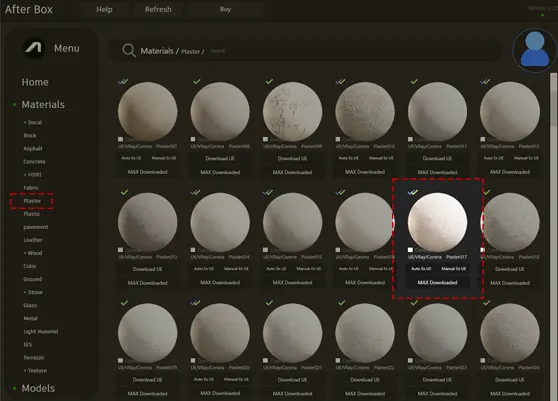Viewport: 558px width, 401px height.
Task: Click the double checkmark on highlighted Plaster017
Action: tap(413, 192)
